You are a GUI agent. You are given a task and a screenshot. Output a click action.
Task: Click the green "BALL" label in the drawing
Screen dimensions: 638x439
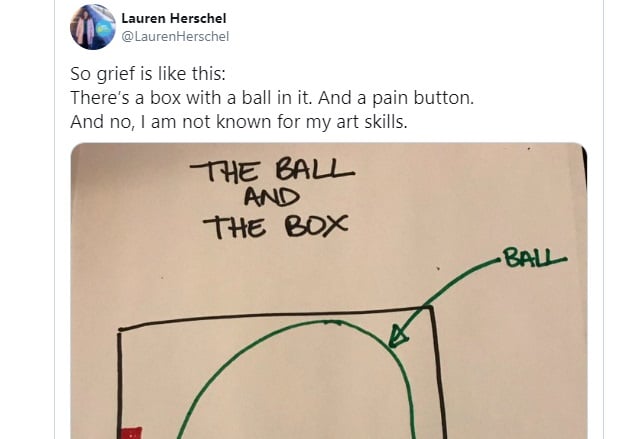pos(533,258)
